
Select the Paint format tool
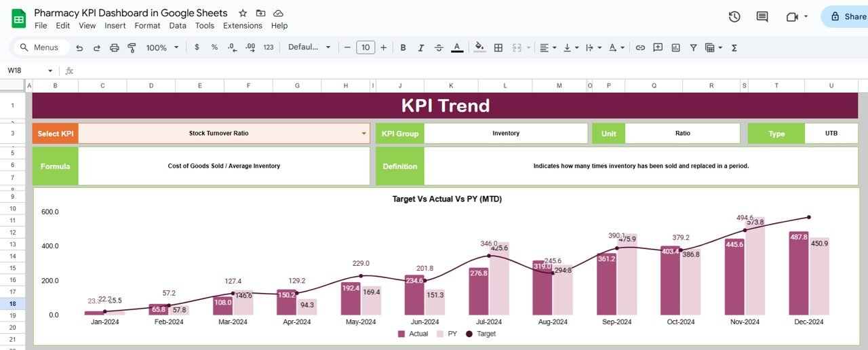point(132,47)
